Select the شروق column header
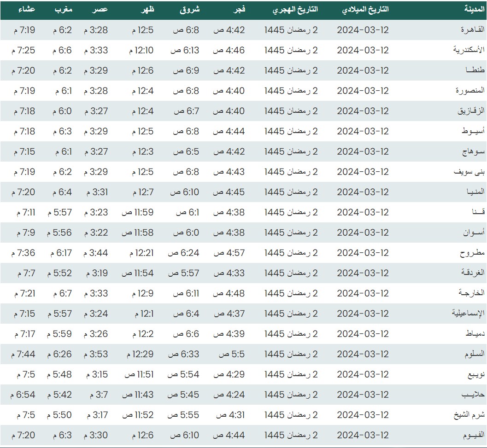Screen dimensions: 487x448 coord(189,10)
